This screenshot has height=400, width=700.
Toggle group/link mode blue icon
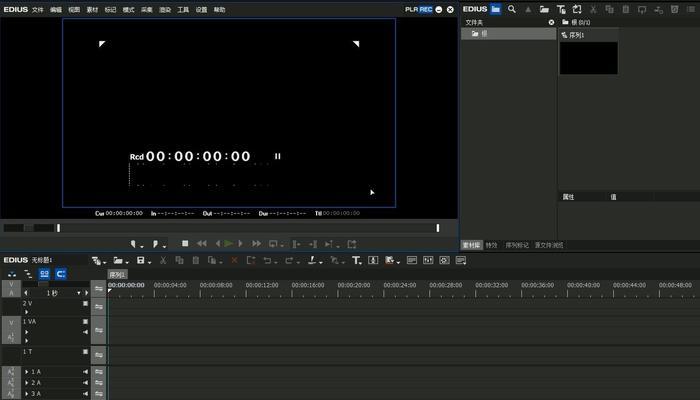pos(44,274)
